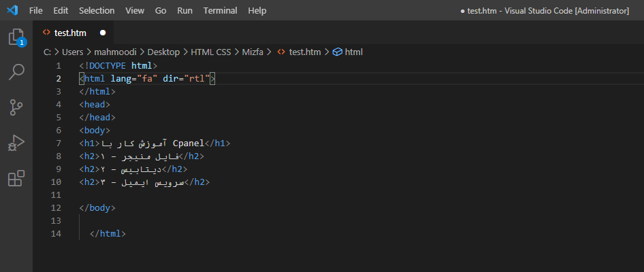Open the Source Control view
The width and height of the screenshot is (644, 272).
pos(16,107)
